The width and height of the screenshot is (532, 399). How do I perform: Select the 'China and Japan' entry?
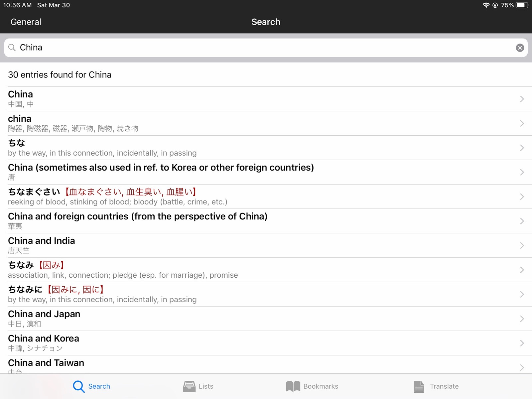(x=266, y=319)
